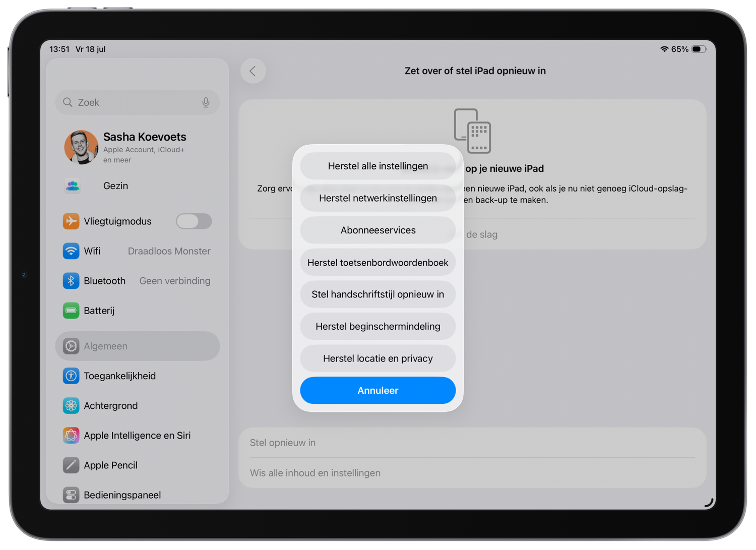Open Wifi settings icon

click(x=71, y=251)
